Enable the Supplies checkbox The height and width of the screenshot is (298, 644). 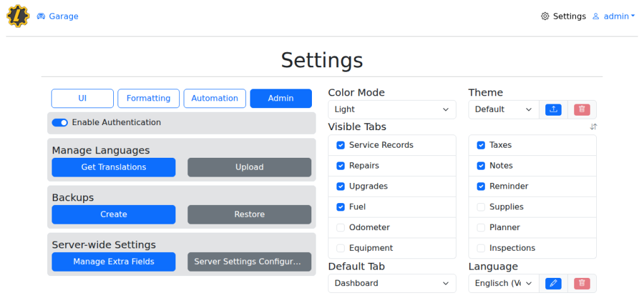(481, 207)
